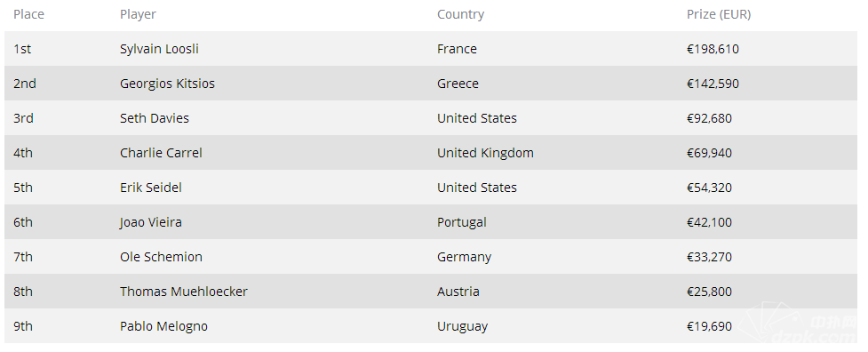
Task: Select the €142,590 prize value
Action: click(713, 84)
